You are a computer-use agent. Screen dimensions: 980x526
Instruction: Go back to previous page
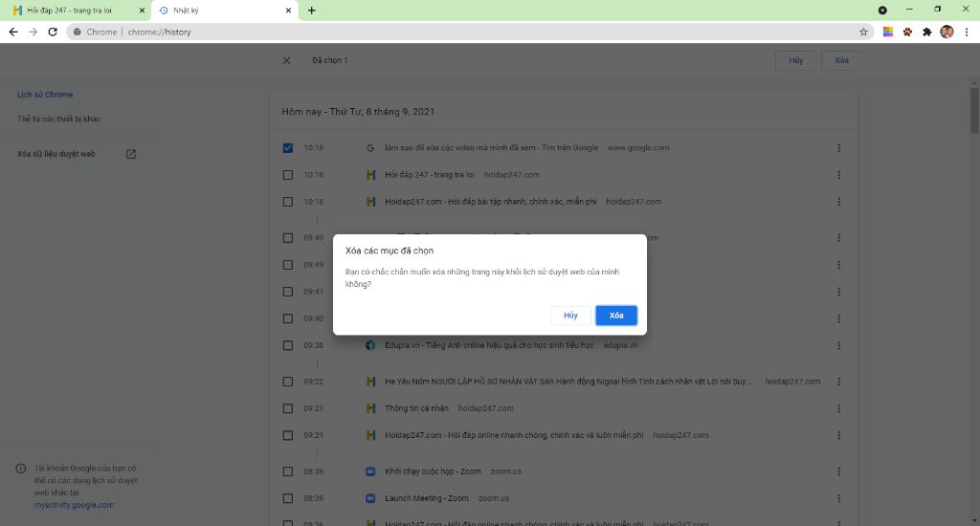pos(13,32)
